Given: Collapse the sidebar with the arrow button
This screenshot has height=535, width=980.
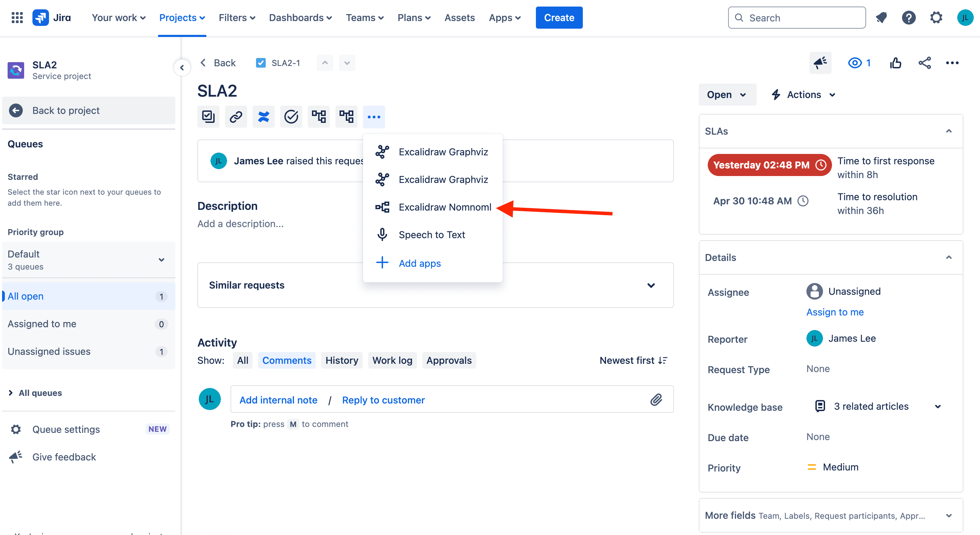Looking at the screenshot, I should coord(182,68).
